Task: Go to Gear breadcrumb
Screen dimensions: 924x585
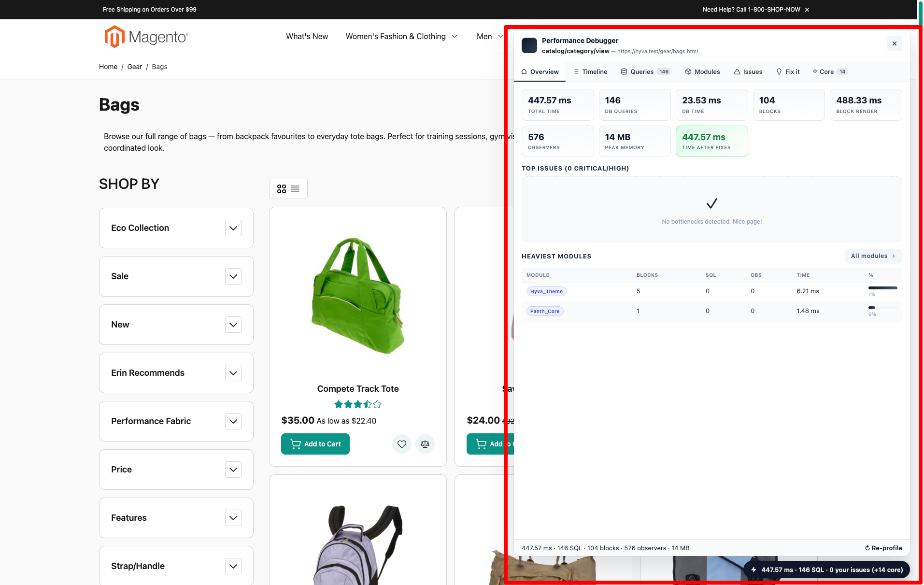Action: pos(134,67)
